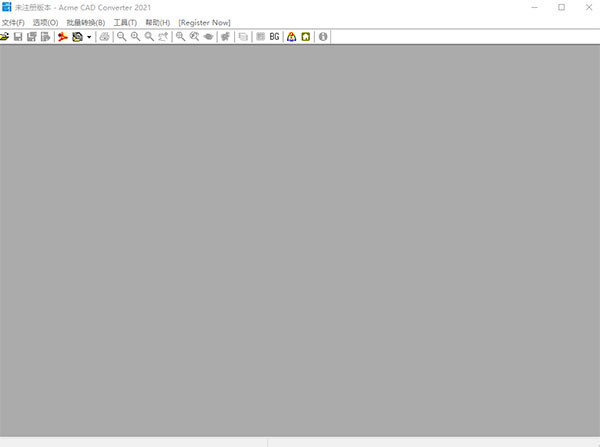Open the 帮助(H) menu
This screenshot has height=447, width=600.
(158, 22)
